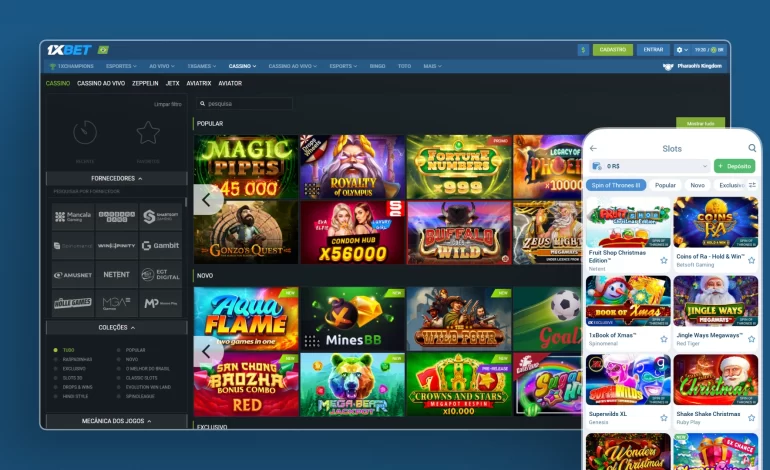The width and height of the screenshot is (770, 470).
Task: Open the favorites star icon
Action: pyautogui.click(x=148, y=133)
